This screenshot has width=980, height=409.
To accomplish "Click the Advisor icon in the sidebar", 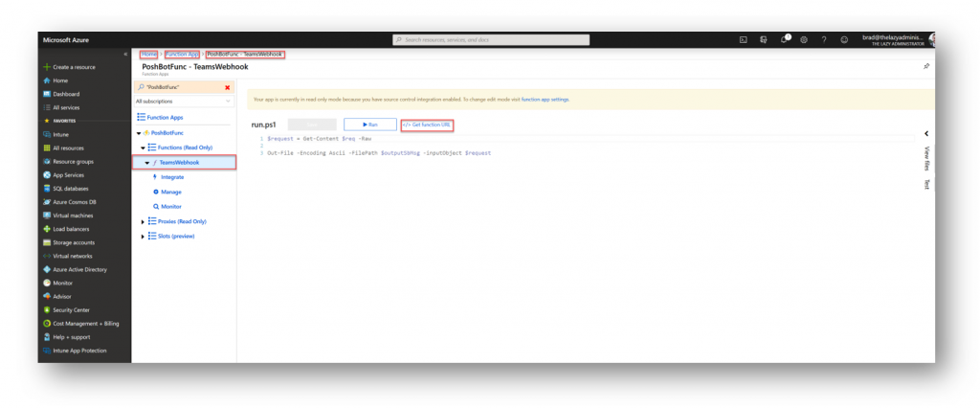I will (46, 296).
